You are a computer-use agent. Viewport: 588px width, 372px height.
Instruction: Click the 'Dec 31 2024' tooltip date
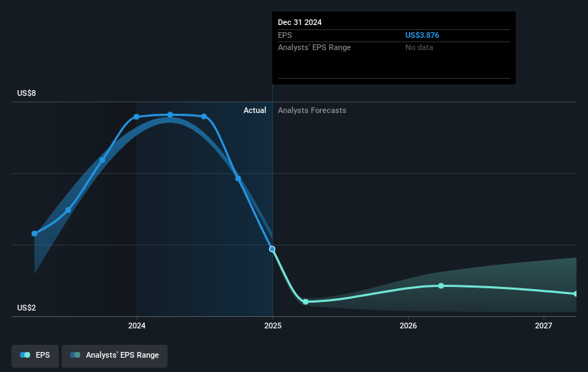(x=299, y=22)
